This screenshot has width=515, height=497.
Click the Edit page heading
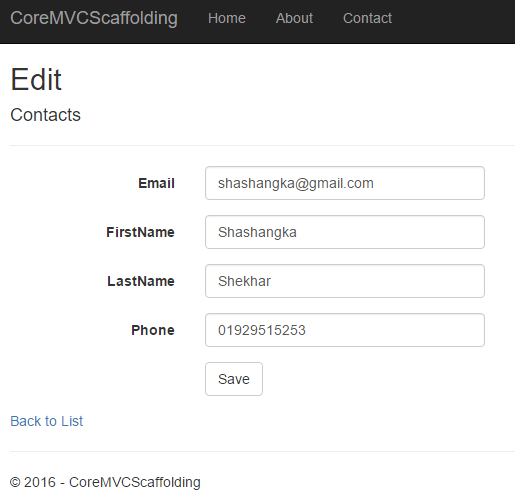click(x=36, y=79)
